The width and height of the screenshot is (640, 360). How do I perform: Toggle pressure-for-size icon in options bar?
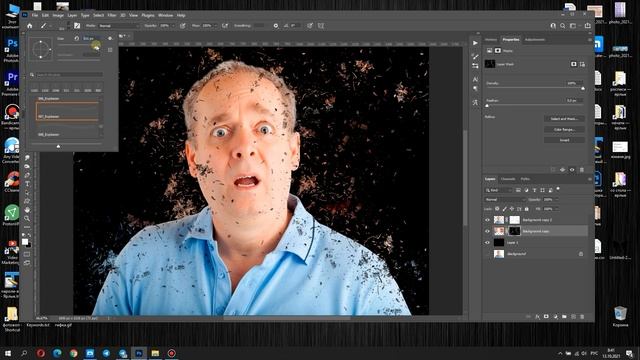click(310, 26)
